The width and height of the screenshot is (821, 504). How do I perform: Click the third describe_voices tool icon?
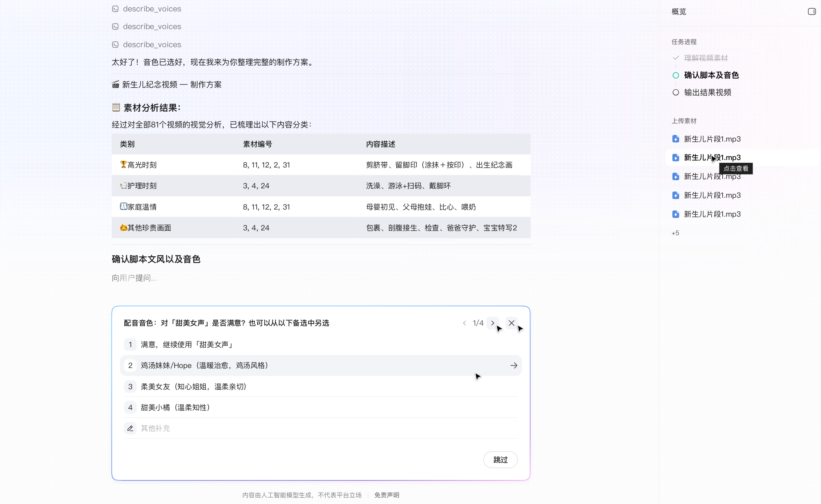click(115, 44)
